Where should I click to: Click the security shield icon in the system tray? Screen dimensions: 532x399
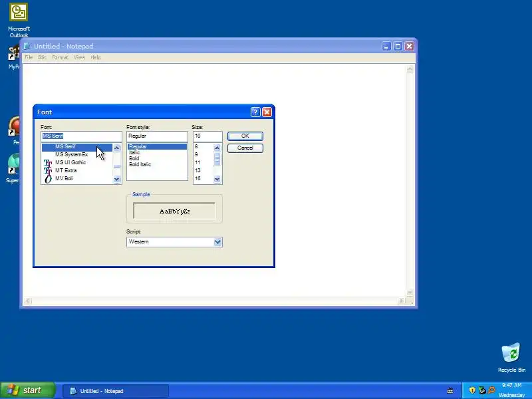(x=472, y=390)
